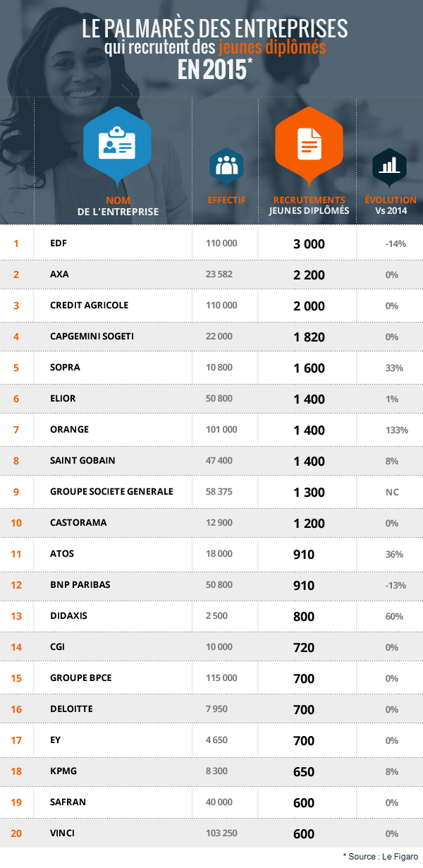The height and width of the screenshot is (868, 423).
Task: Click the orange document Recrutements icon
Action: pyautogui.click(x=308, y=141)
